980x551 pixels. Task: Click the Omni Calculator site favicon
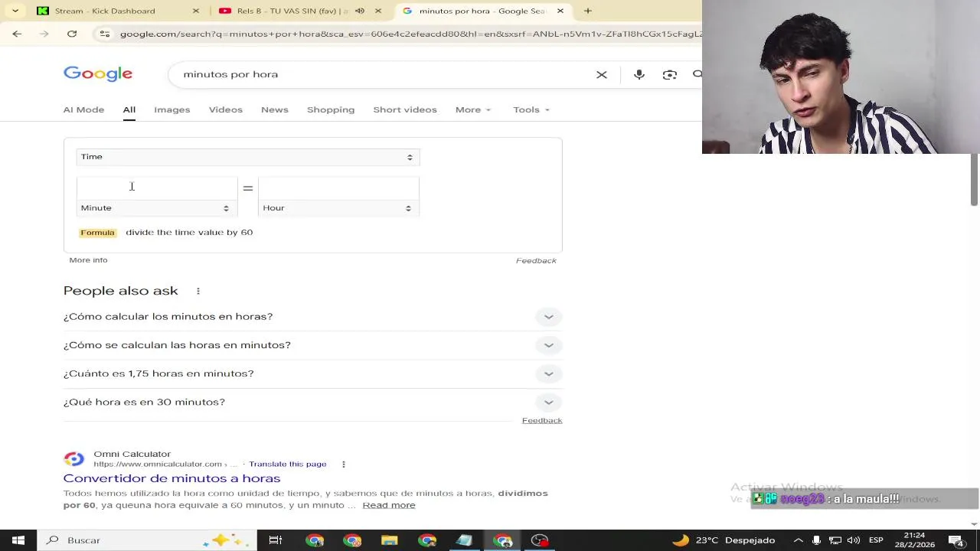tap(74, 459)
